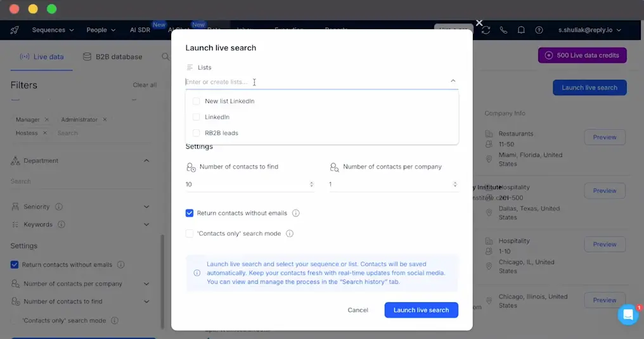Show info for Return contacts without emails in modal
This screenshot has height=339, width=644.
[x=296, y=213]
